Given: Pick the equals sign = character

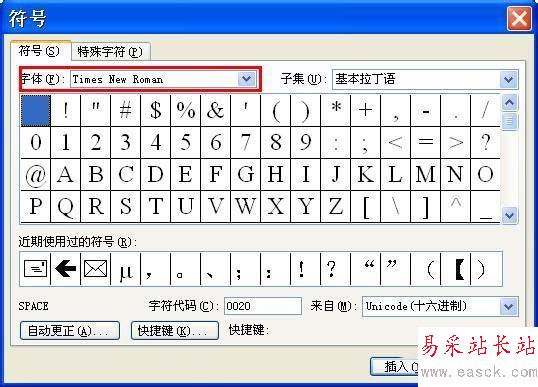Looking at the screenshot, I should 425,142.
